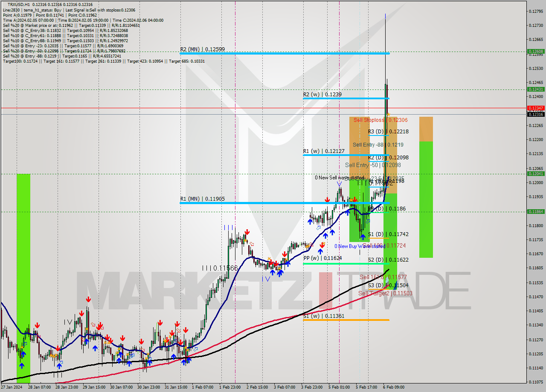
Task: Click the green 0.12431 price tag on axis
Action: pyautogui.click(x=536, y=89)
